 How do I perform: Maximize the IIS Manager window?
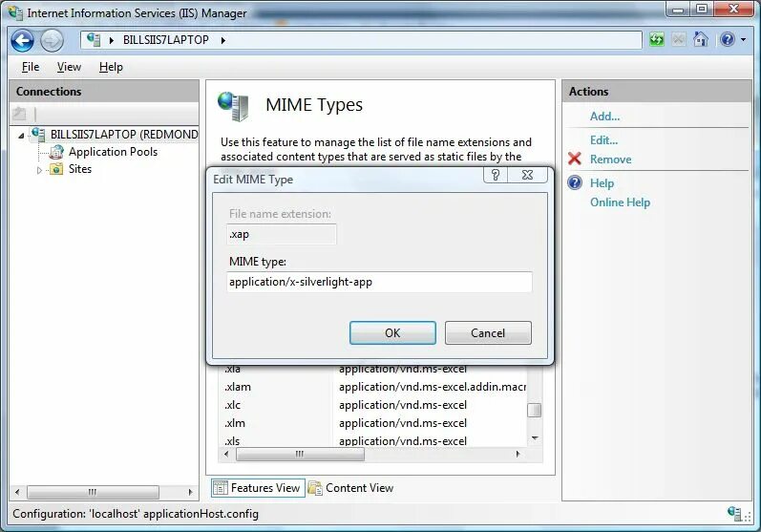tap(702, 9)
